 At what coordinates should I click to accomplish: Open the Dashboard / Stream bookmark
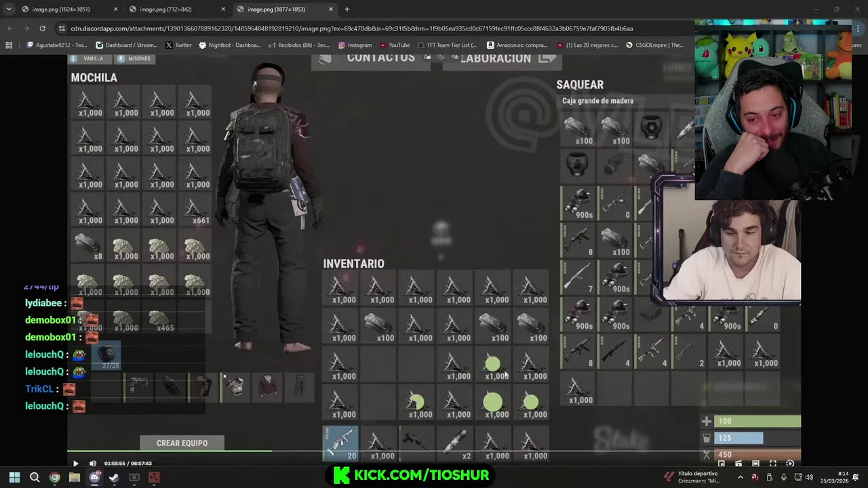point(126,45)
